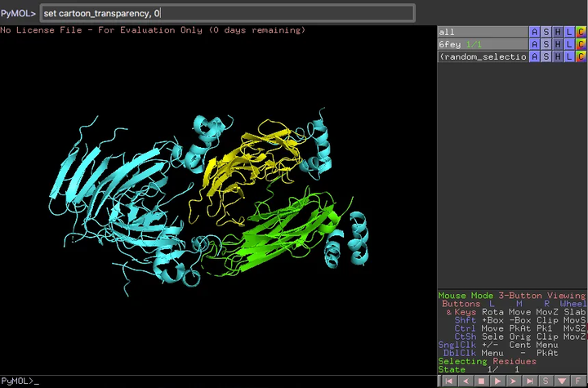Step forward one frame
Screen dimensions: 588x388
click(514, 381)
